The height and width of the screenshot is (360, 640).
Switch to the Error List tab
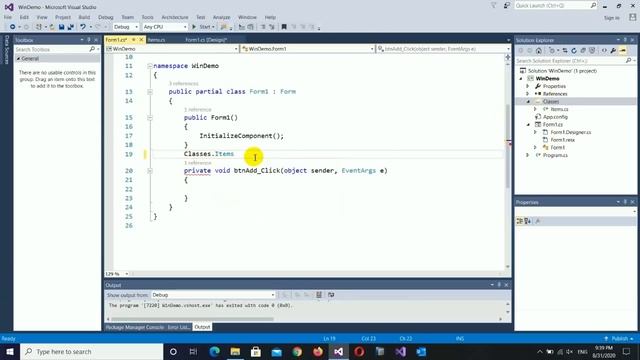pos(178,327)
